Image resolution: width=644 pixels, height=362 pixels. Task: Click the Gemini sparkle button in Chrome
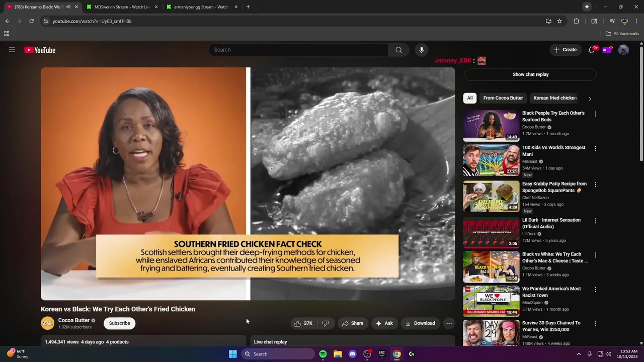[587, 7]
